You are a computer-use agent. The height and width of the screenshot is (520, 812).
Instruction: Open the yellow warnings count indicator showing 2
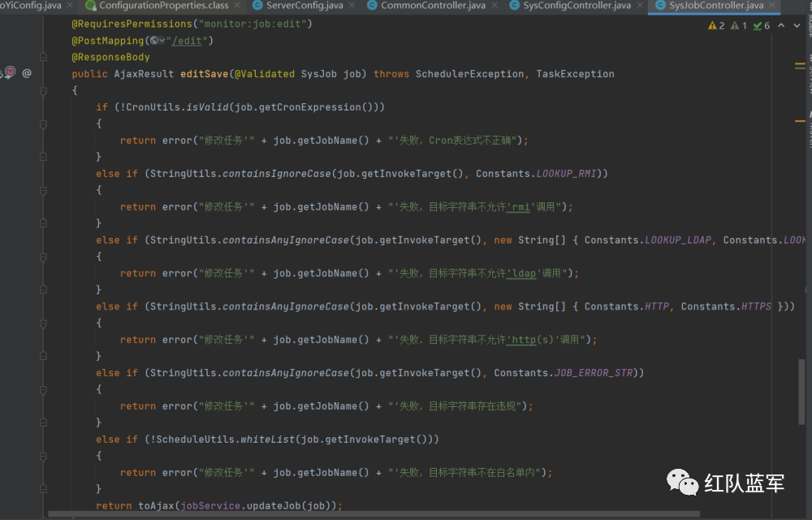pyautogui.click(x=716, y=25)
